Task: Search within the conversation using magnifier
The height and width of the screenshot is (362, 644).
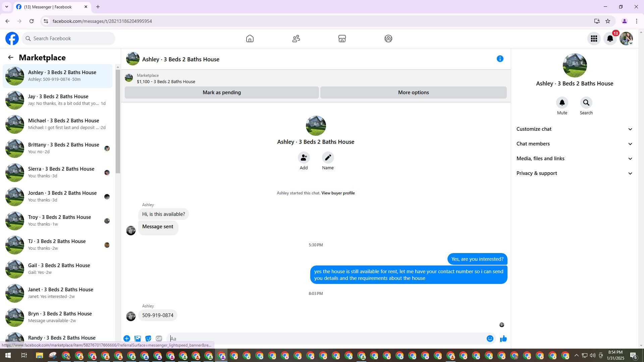Action: point(586,103)
